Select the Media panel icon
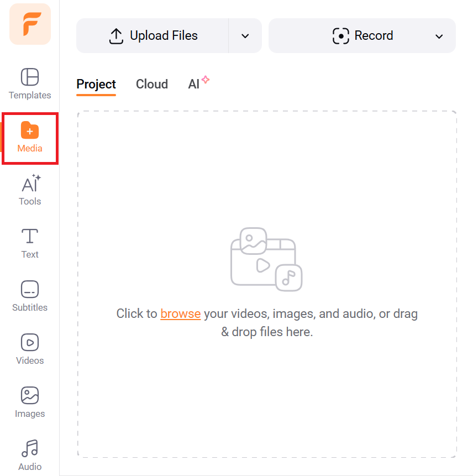The image size is (473, 476). tap(30, 137)
